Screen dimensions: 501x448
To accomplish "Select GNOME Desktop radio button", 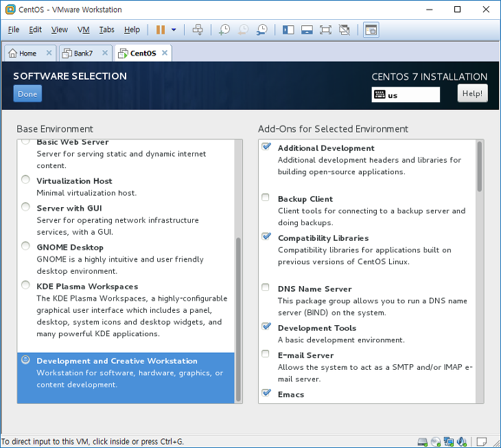I will point(25,246).
